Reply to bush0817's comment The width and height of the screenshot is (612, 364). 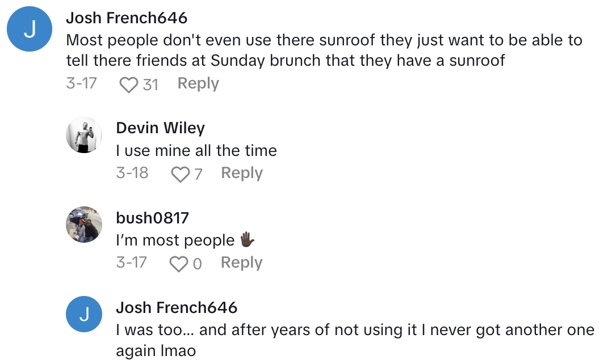click(242, 263)
